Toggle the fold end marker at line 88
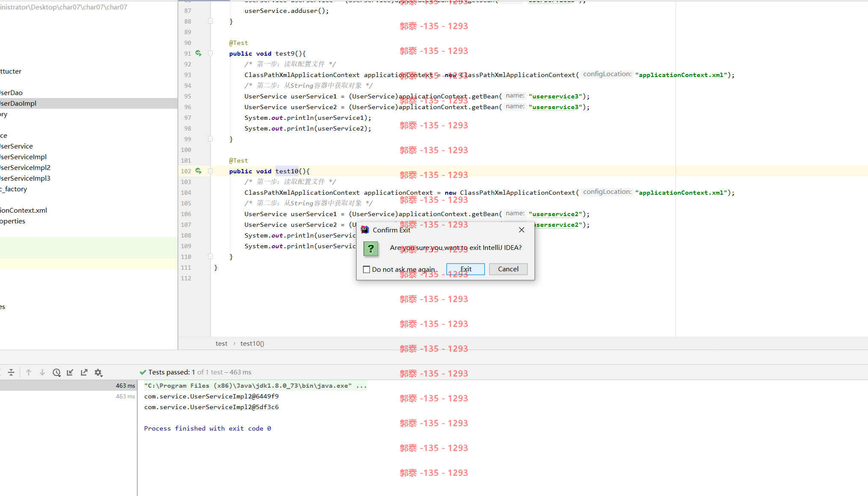The width and height of the screenshot is (868, 496). (x=210, y=21)
